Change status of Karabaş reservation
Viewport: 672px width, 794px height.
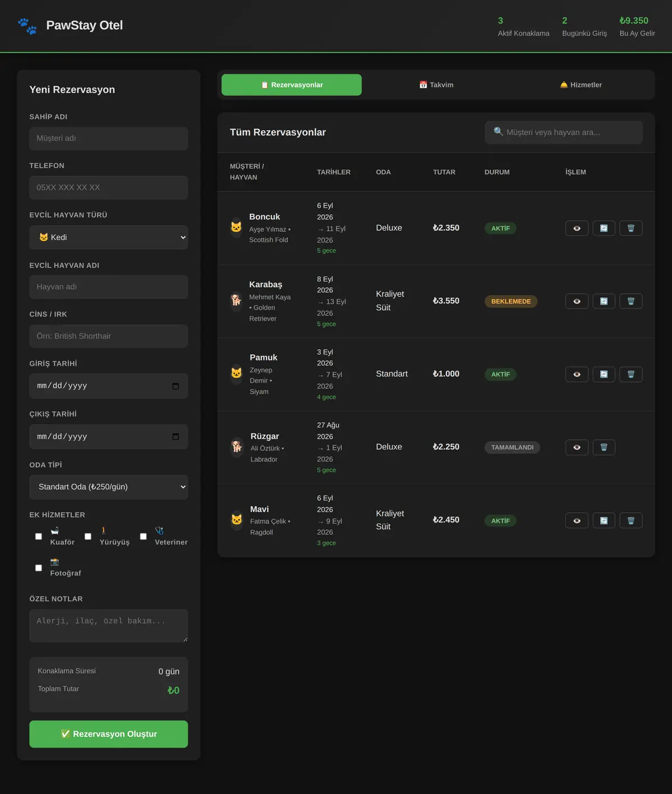click(604, 301)
